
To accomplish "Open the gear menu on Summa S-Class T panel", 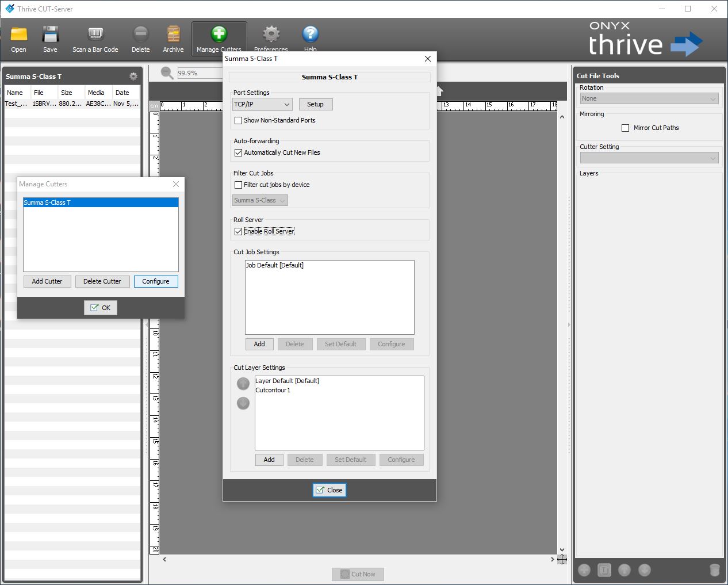I will [x=133, y=77].
